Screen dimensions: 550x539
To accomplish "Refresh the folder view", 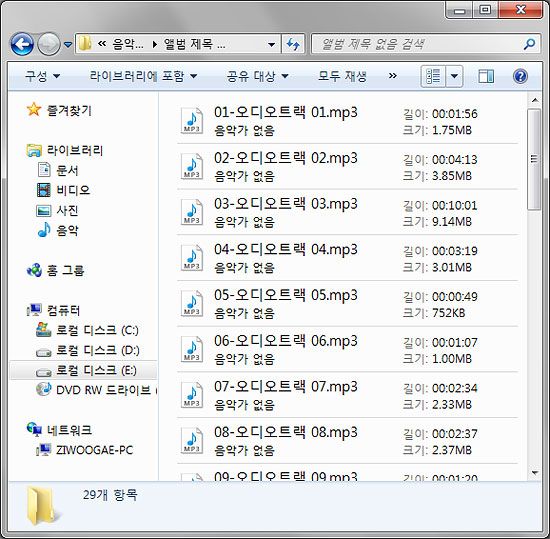I will (293, 44).
